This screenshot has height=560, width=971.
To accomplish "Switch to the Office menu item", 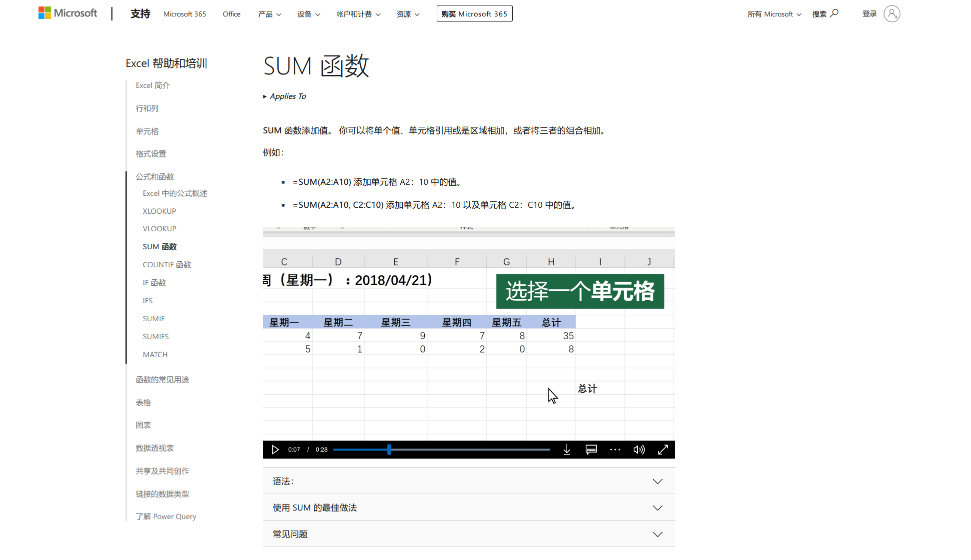I will [231, 14].
